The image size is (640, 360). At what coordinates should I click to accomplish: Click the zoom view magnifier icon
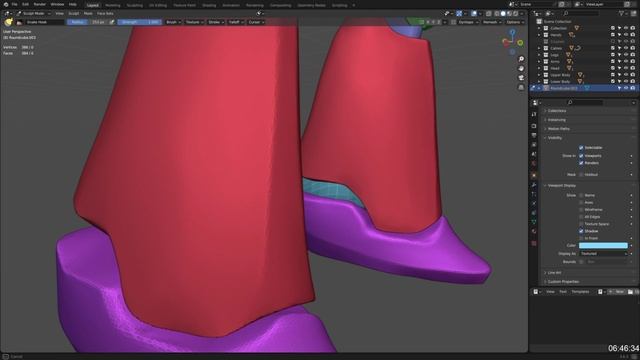(x=521, y=59)
